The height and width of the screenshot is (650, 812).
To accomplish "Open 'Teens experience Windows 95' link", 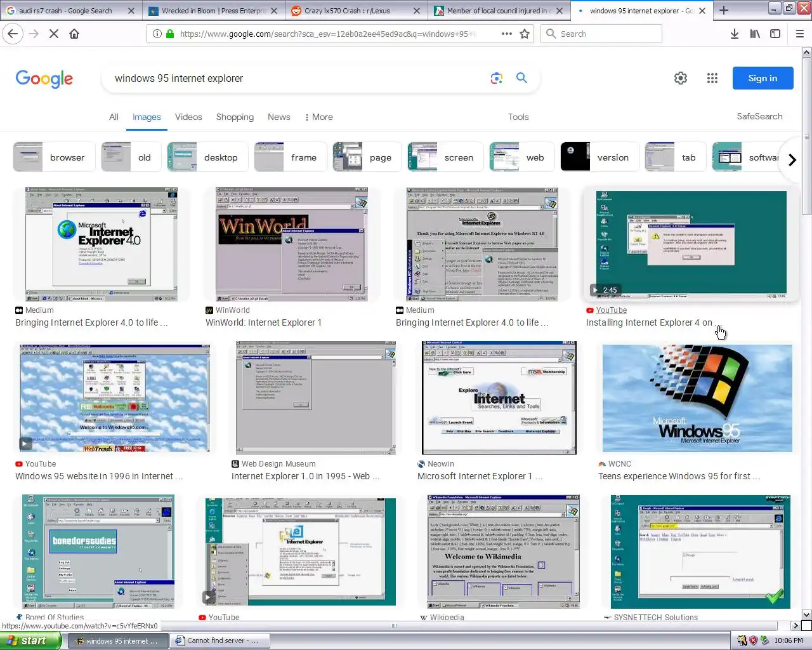I will [679, 476].
